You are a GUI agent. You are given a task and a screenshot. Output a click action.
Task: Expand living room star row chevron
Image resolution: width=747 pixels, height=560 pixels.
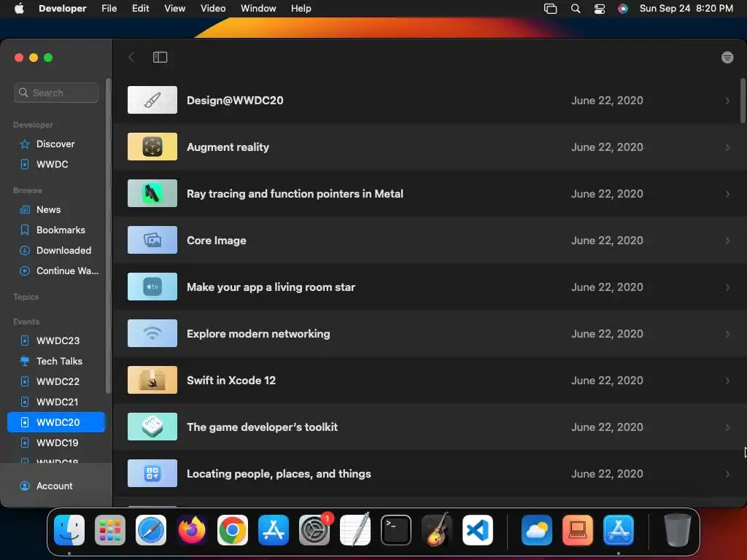[727, 287]
